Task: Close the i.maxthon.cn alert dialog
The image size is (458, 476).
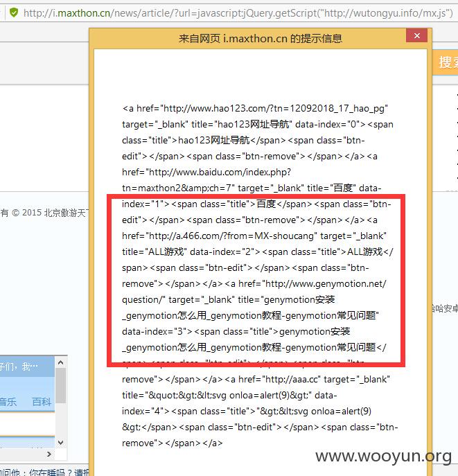Action: (416, 36)
